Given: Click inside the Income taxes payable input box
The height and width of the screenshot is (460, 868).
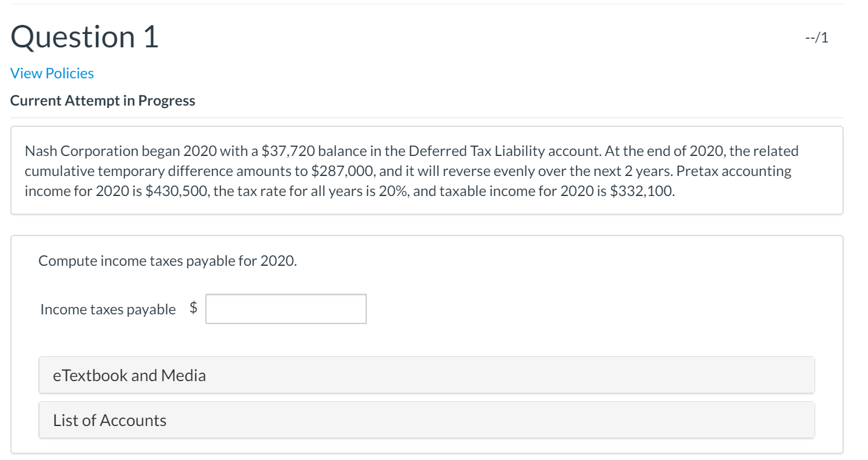Looking at the screenshot, I should point(285,309).
